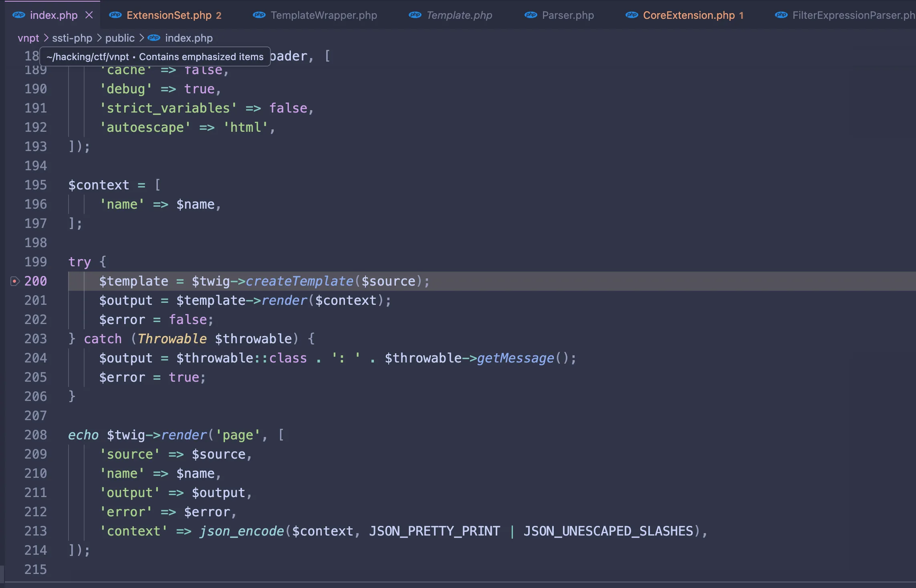The width and height of the screenshot is (916, 588).
Task: Click PHP icon on ExtensionSet.php tab
Action: 115,15
